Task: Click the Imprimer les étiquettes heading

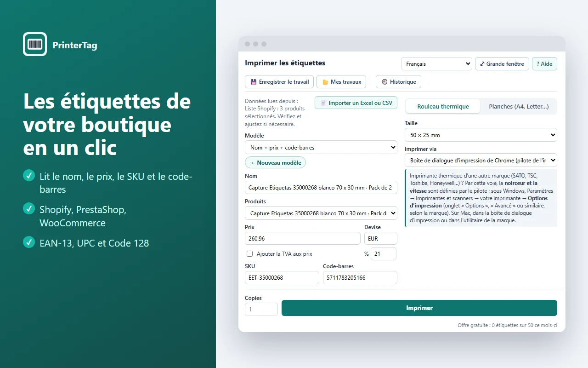Action: [285, 63]
